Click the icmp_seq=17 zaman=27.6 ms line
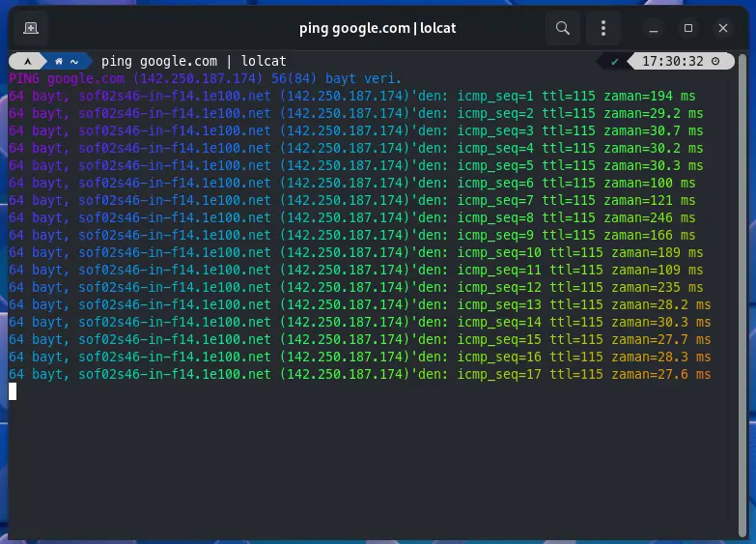 pyautogui.click(x=360, y=374)
